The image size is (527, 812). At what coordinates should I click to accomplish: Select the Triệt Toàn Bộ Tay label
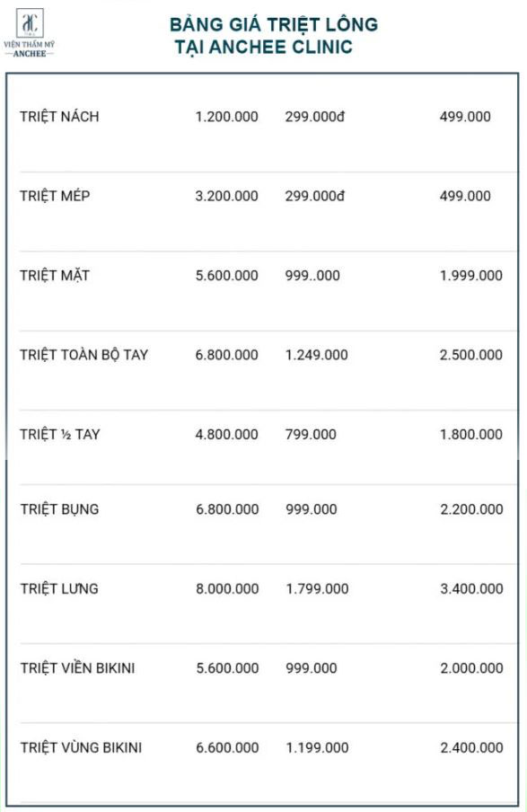pos(83,355)
